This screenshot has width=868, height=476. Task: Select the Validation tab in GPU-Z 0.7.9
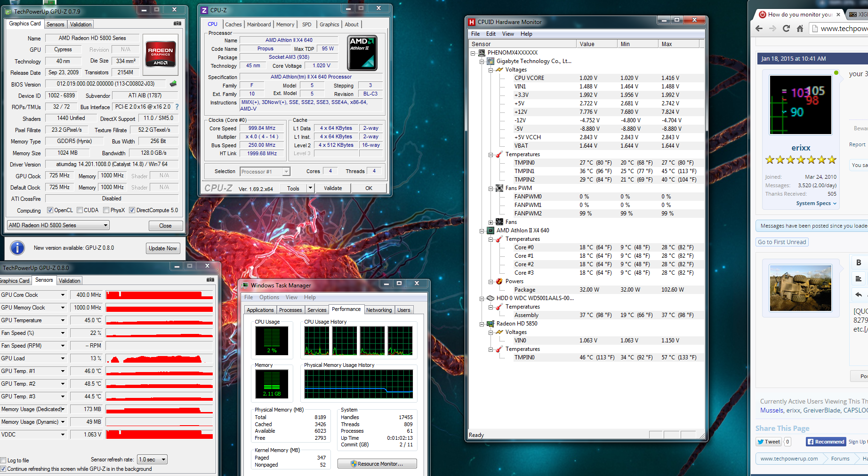[x=80, y=24]
